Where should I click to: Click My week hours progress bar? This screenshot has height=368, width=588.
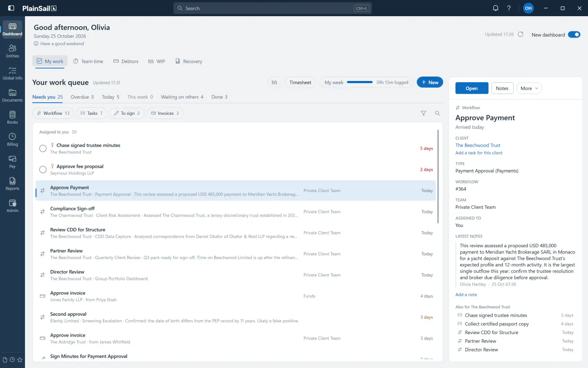point(360,82)
